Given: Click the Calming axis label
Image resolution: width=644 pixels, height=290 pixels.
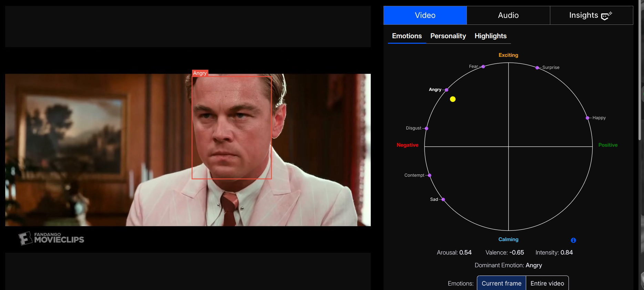Looking at the screenshot, I should (508, 239).
